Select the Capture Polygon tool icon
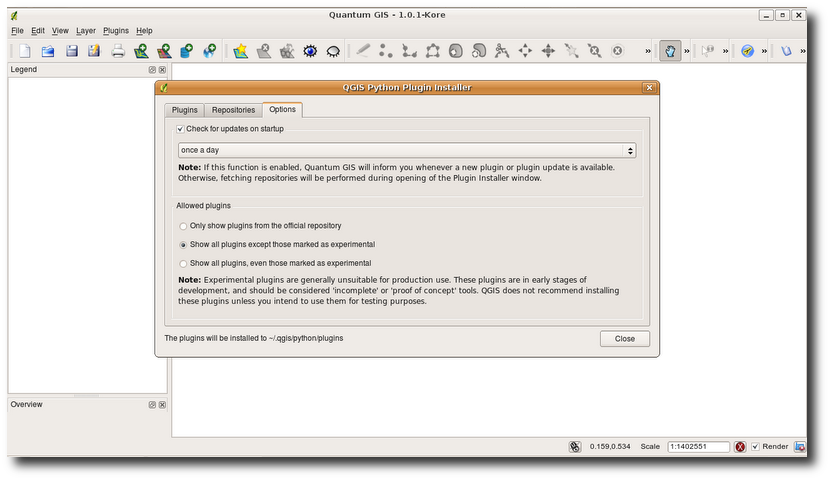 click(432, 51)
